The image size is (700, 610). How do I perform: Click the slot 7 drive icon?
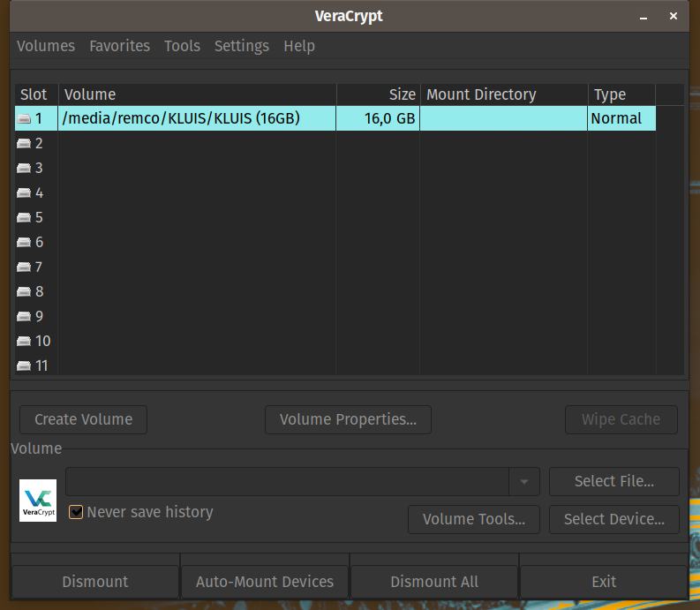pyautogui.click(x=24, y=267)
